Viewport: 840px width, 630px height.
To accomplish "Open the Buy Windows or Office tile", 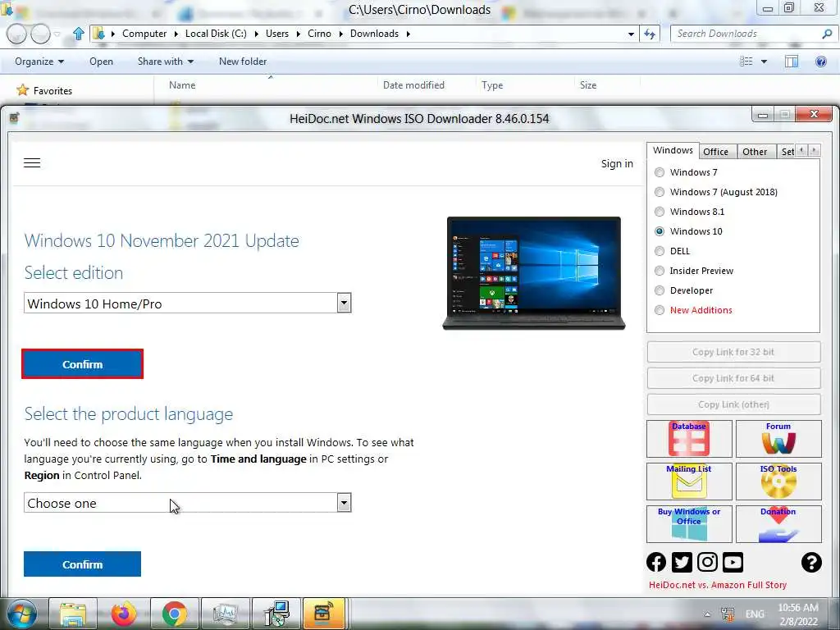I will (x=689, y=524).
